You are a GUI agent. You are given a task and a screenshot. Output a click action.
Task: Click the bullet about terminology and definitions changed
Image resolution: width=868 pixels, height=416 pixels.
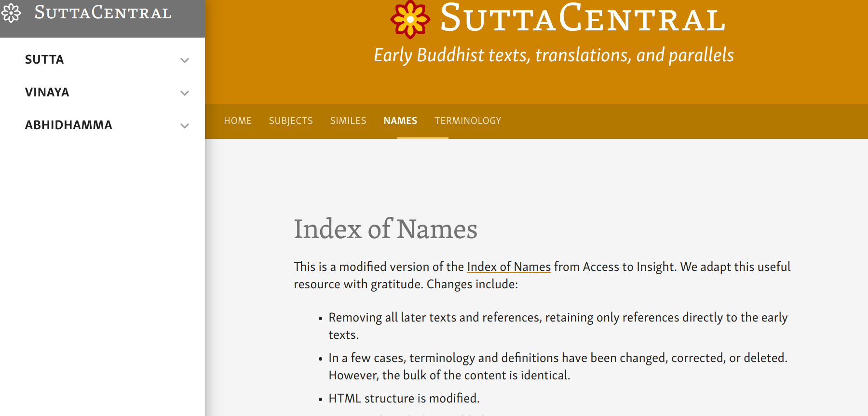558,367
